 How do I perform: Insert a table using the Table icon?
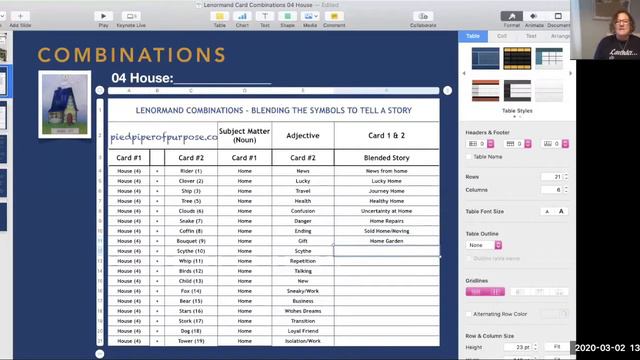point(220,16)
